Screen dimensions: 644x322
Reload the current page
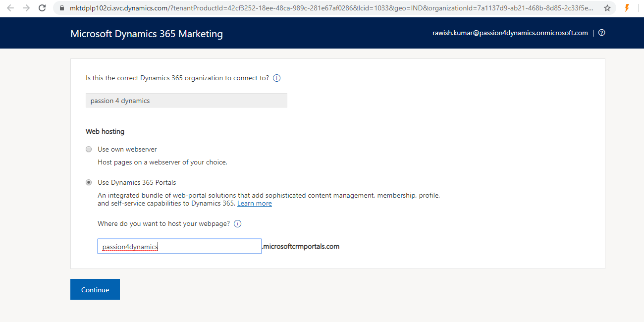[43, 8]
